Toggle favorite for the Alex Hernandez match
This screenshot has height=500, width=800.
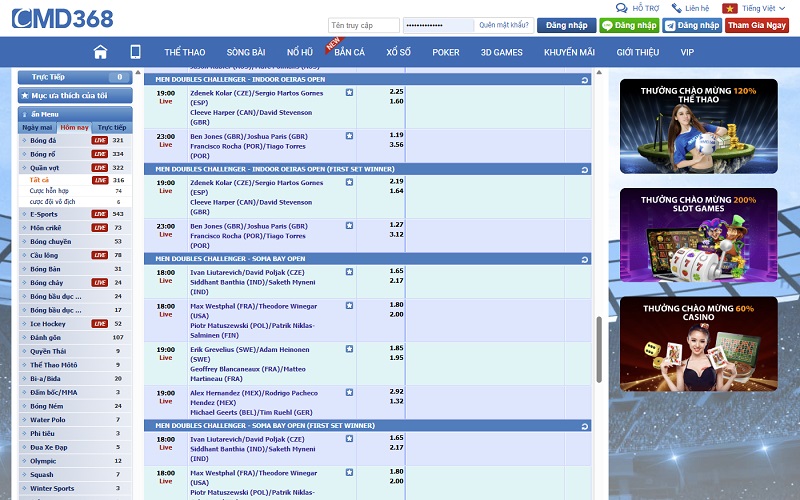point(349,393)
